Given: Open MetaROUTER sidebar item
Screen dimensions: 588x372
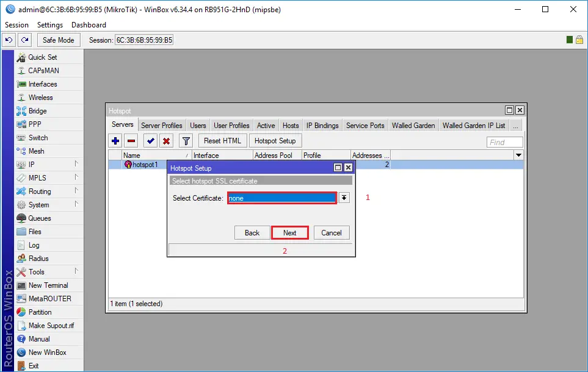Looking at the screenshot, I should pyautogui.click(x=49, y=299).
